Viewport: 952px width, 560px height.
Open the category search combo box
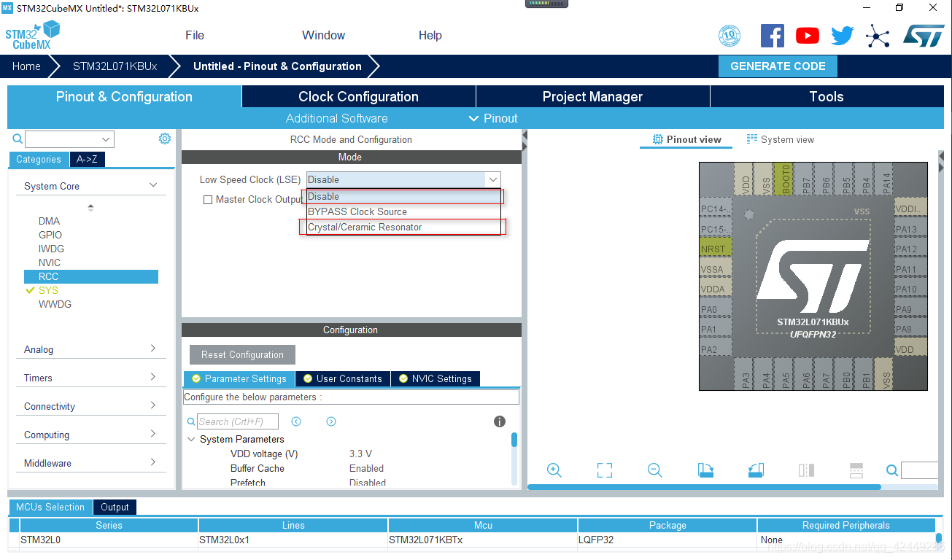coord(69,139)
